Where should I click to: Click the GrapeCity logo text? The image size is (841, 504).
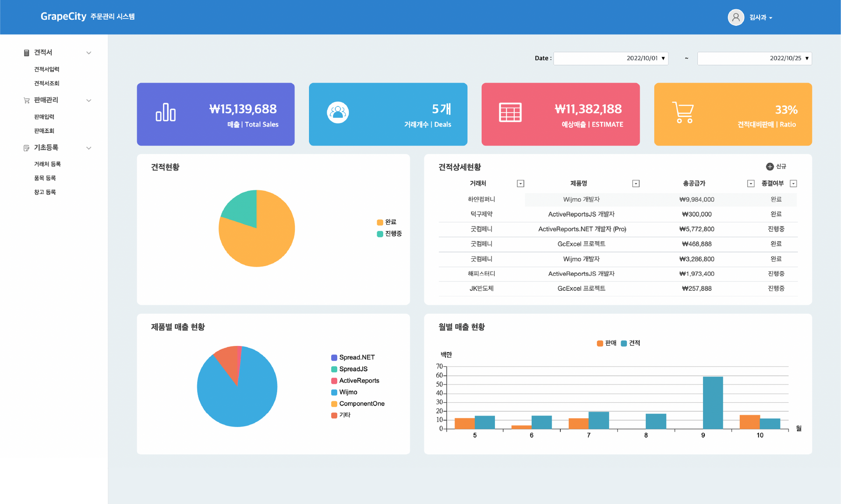(x=64, y=16)
